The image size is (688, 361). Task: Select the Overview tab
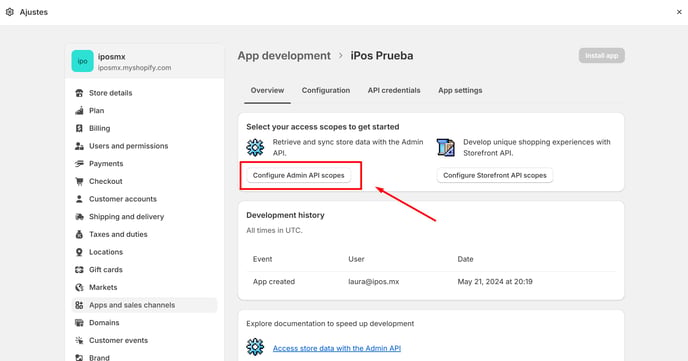[267, 90]
